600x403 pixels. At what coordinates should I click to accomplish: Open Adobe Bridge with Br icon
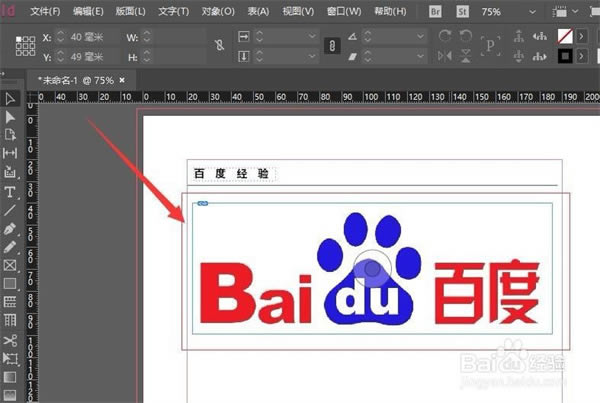tap(435, 11)
